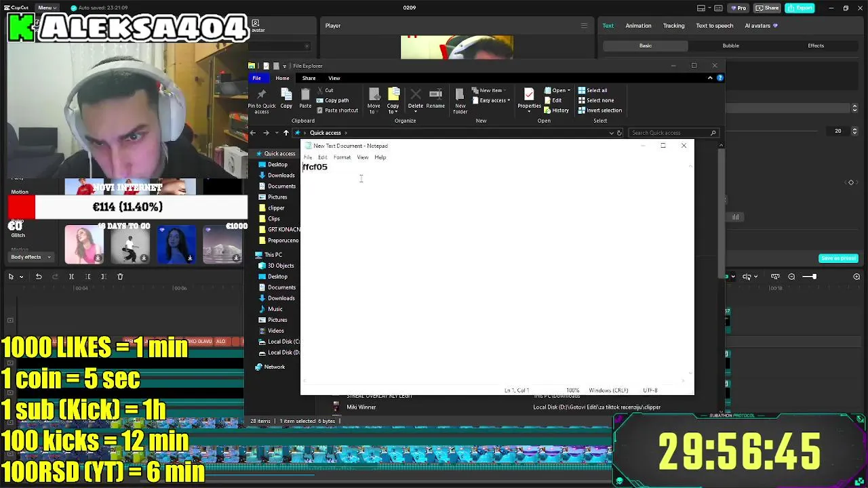Screen dimensions: 868x488
Task: Click Pin to Quick access in File Explorer ribbon
Action: 262,100
